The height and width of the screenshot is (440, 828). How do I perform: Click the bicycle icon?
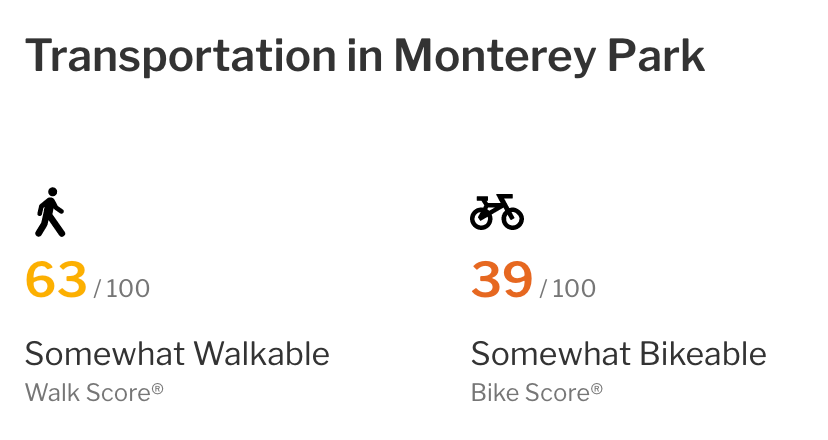pos(497,212)
